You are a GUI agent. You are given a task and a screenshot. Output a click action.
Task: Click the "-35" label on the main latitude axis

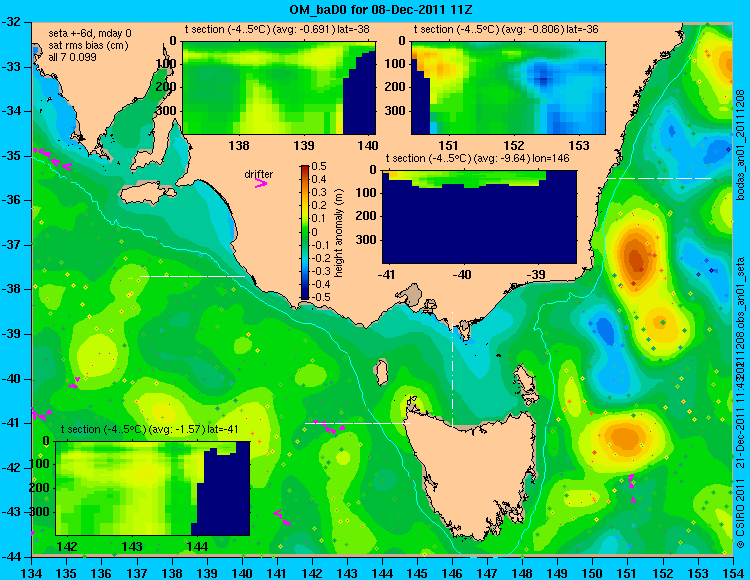point(13,156)
